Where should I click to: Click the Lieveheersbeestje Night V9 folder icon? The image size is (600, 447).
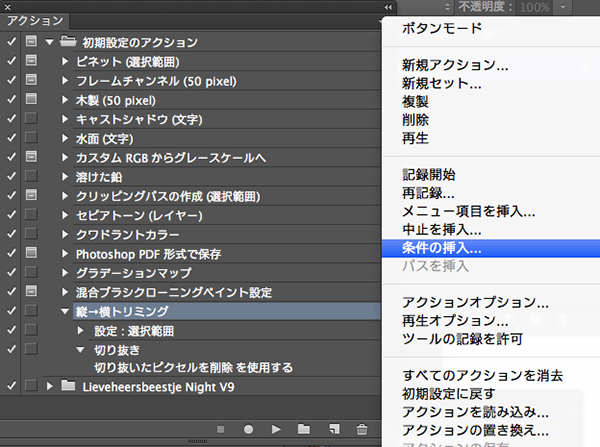(x=68, y=386)
